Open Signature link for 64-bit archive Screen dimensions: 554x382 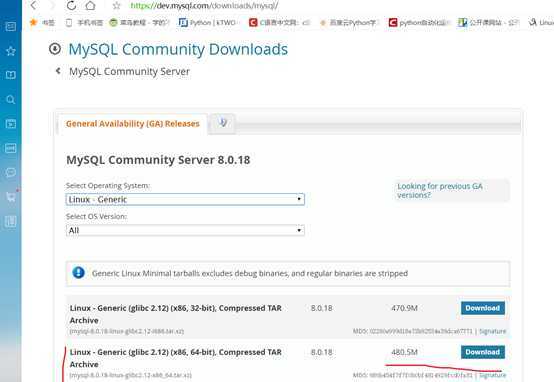click(x=493, y=375)
